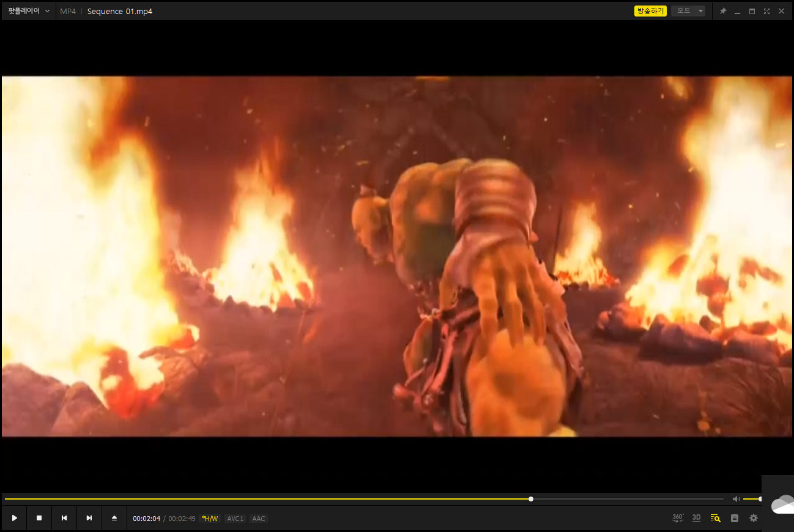The width and height of the screenshot is (794, 532).
Task: Pin the player window on top
Action: point(722,11)
